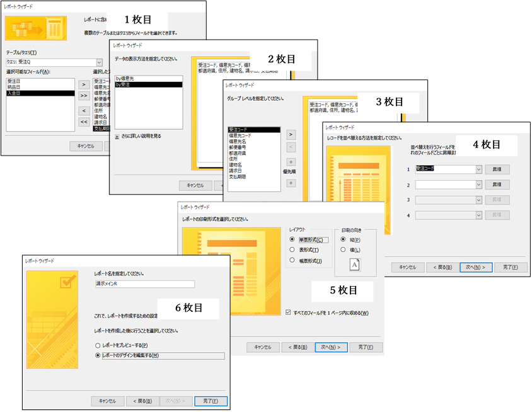Select 納品日 in the available fields list

[x=14, y=87]
